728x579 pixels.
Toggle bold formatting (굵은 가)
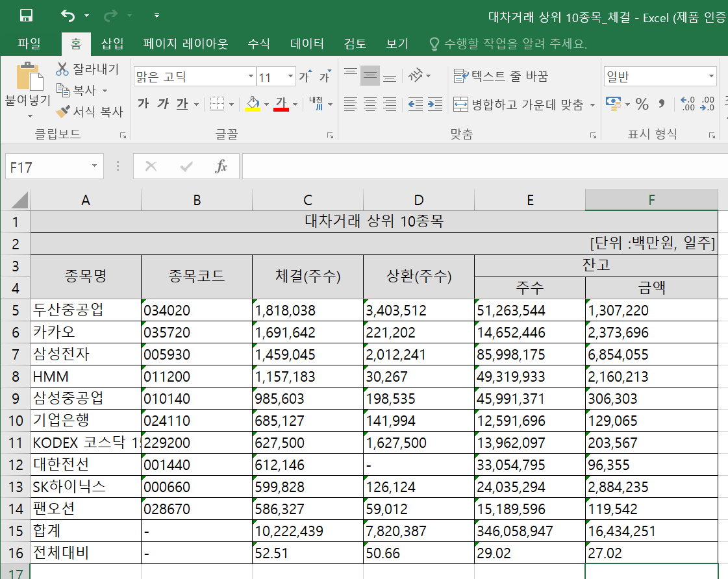(x=144, y=104)
